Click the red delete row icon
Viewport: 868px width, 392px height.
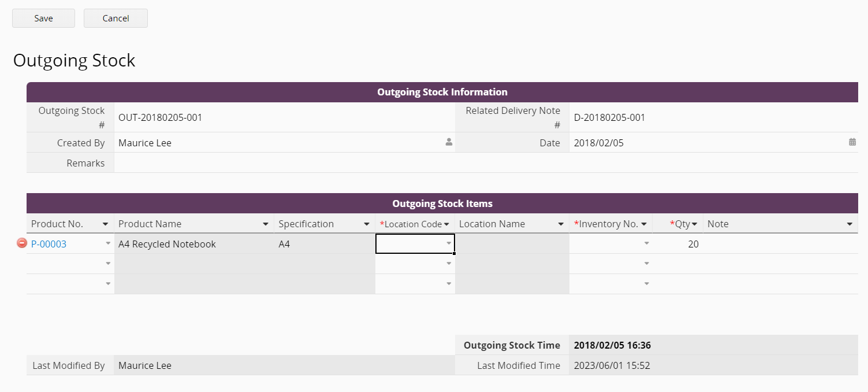pyautogui.click(x=22, y=243)
